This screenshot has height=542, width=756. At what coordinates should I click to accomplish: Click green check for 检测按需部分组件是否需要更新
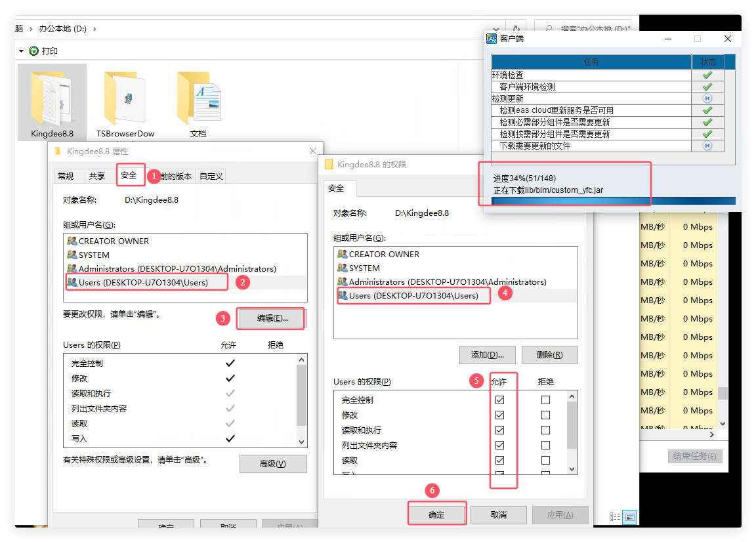coord(707,134)
